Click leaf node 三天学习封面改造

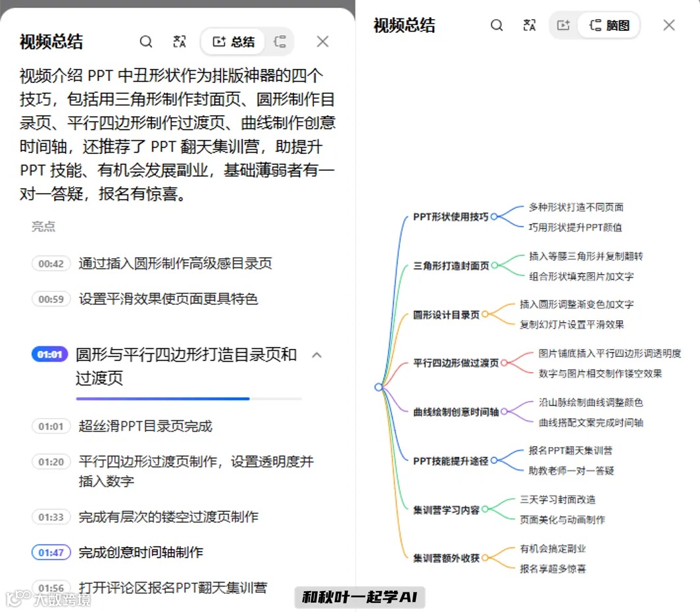click(557, 500)
